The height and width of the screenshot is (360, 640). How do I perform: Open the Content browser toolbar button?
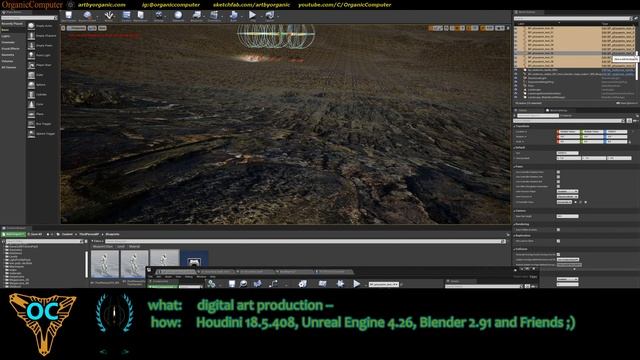pos(126,16)
